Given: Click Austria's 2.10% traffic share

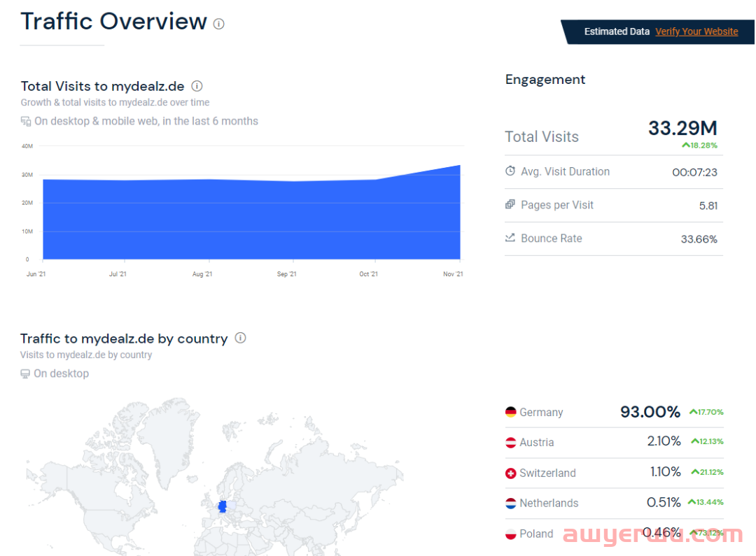Looking at the screenshot, I should [x=664, y=441].
